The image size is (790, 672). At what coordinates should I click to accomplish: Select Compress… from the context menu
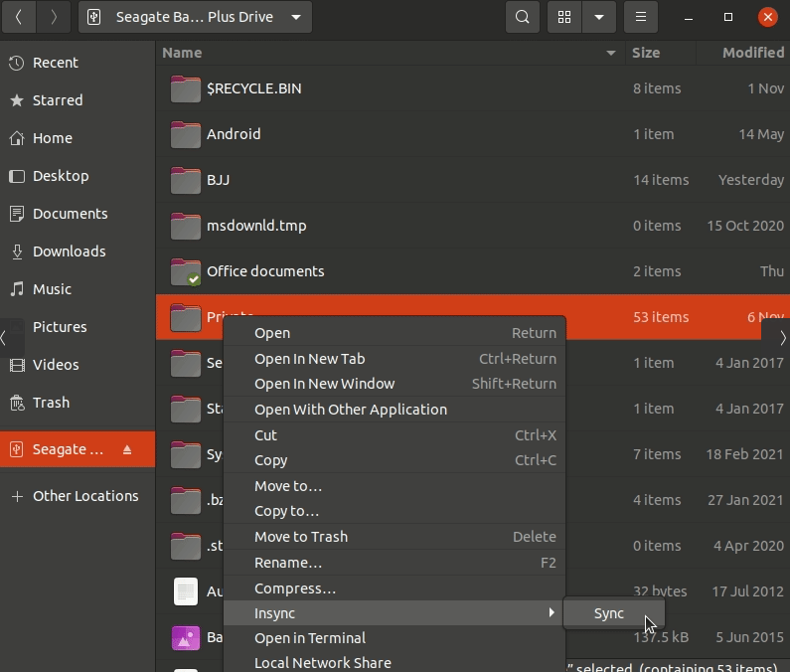(x=294, y=588)
